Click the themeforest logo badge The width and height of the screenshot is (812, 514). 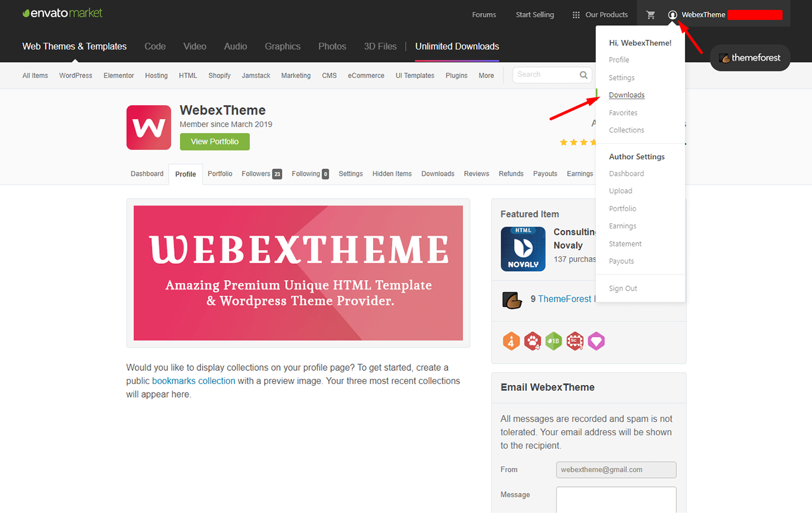[749, 58]
